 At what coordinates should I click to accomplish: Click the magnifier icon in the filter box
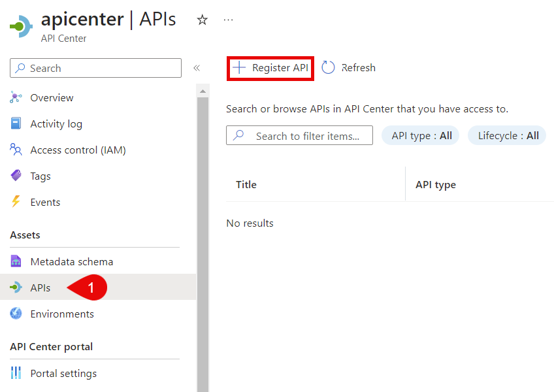[238, 135]
